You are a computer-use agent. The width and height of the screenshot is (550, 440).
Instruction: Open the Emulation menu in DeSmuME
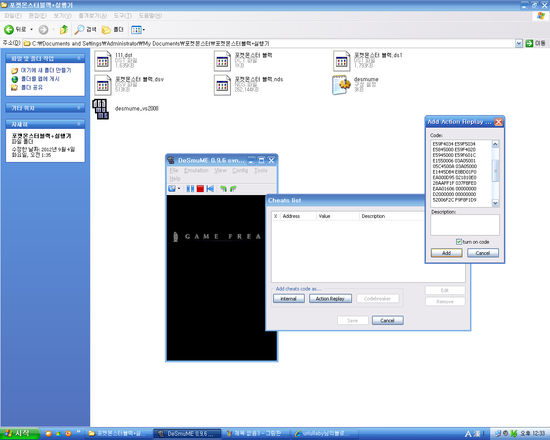pos(196,170)
